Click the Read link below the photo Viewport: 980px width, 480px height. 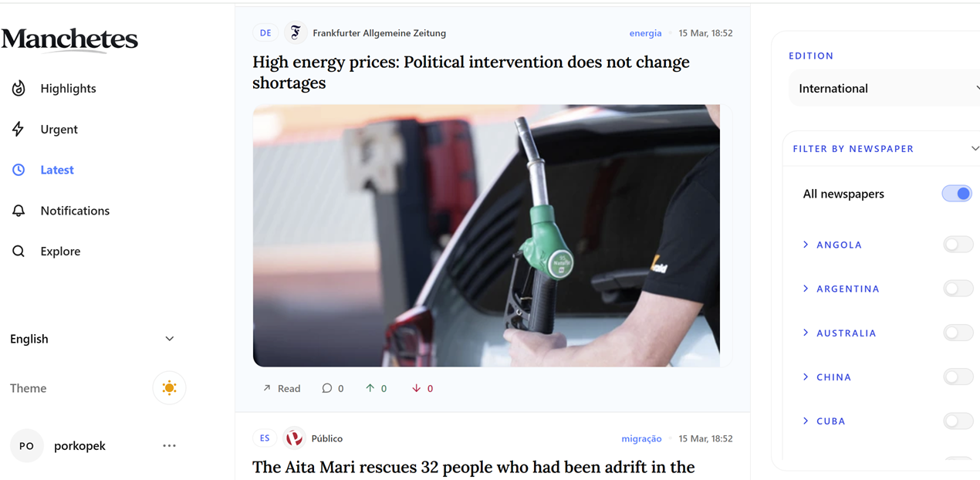point(282,388)
